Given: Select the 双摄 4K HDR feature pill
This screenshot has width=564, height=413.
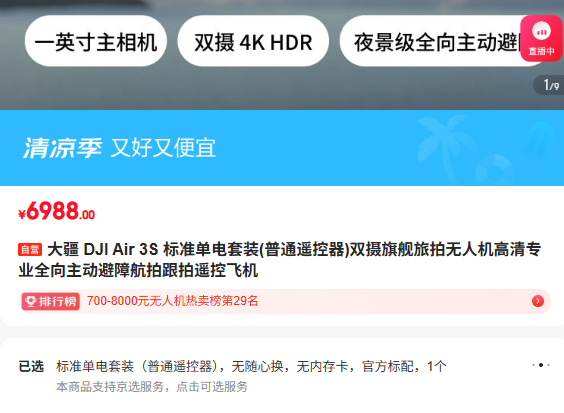Looking at the screenshot, I should [x=253, y=41].
